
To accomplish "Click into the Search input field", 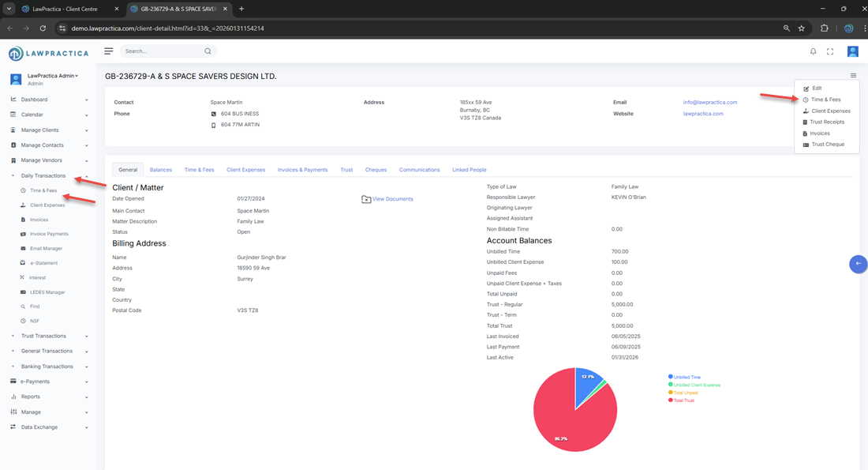I will [x=162, y=51].
